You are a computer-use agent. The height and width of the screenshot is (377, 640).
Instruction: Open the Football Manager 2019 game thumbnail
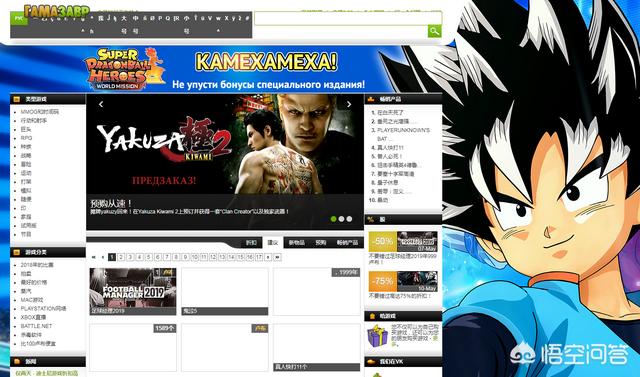[x=133, y=291]
